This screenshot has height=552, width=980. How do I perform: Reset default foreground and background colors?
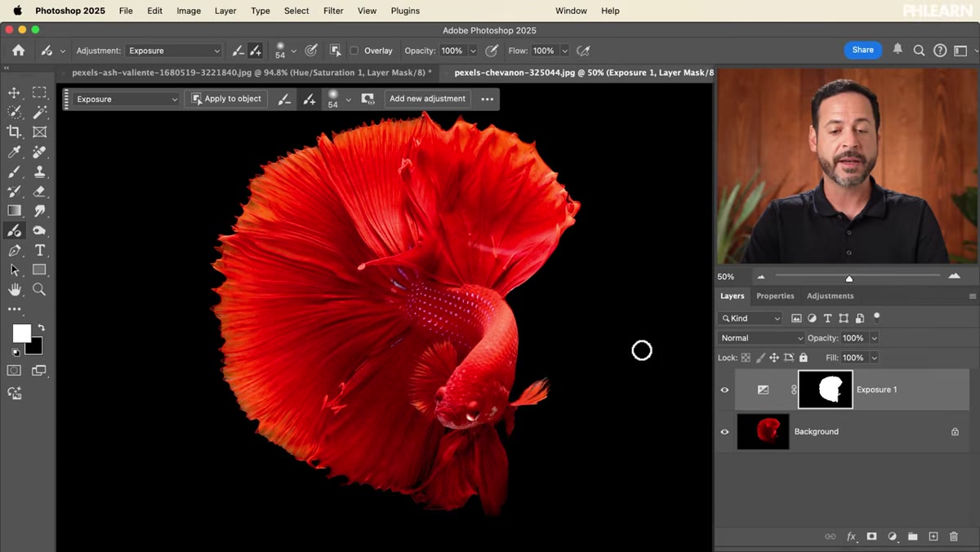(15, 353)
